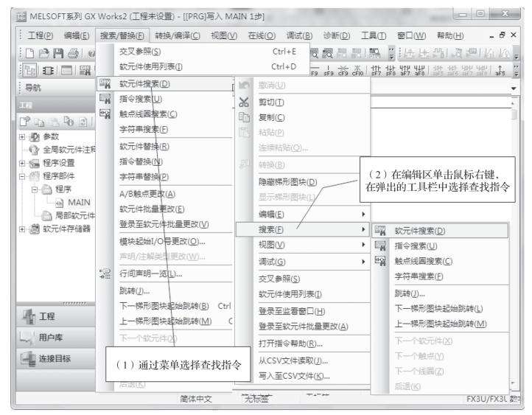Click the aF5 invert result icon
This screenshot has width=532, height=415.
point(500,71)
